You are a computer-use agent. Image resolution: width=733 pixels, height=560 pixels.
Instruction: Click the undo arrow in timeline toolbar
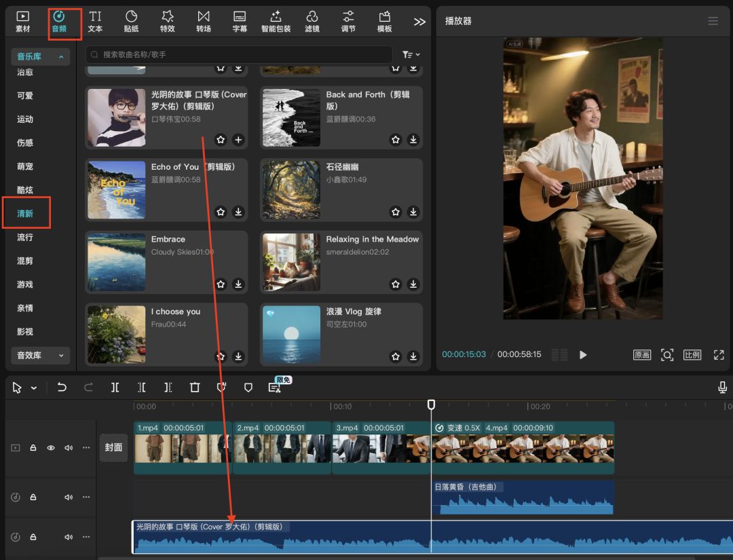click(x=62, y=388)
